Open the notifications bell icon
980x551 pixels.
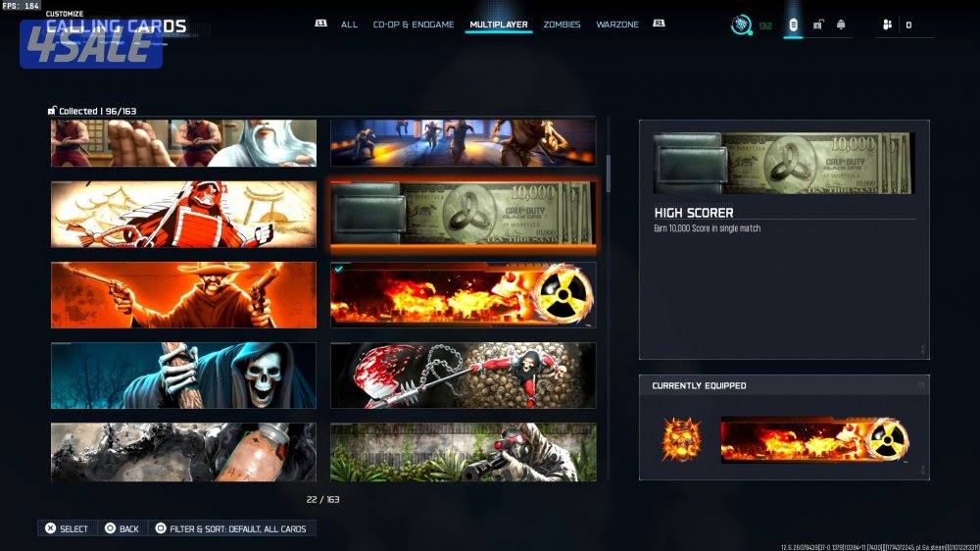tap(841, 25)
